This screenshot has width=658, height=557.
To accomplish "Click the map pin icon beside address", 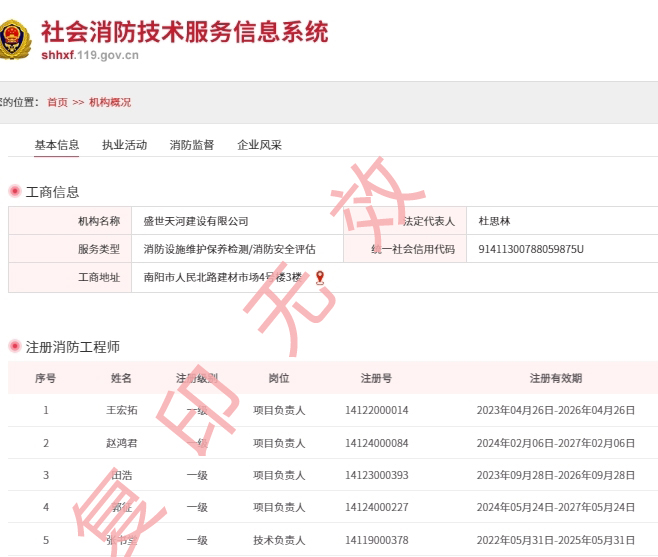I will click(x=320, y=277).
